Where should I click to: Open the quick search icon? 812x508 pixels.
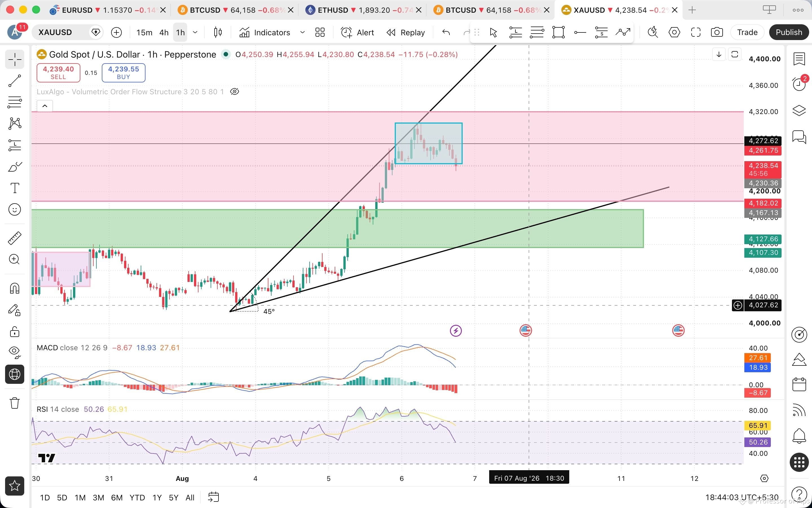coord(653,32)
